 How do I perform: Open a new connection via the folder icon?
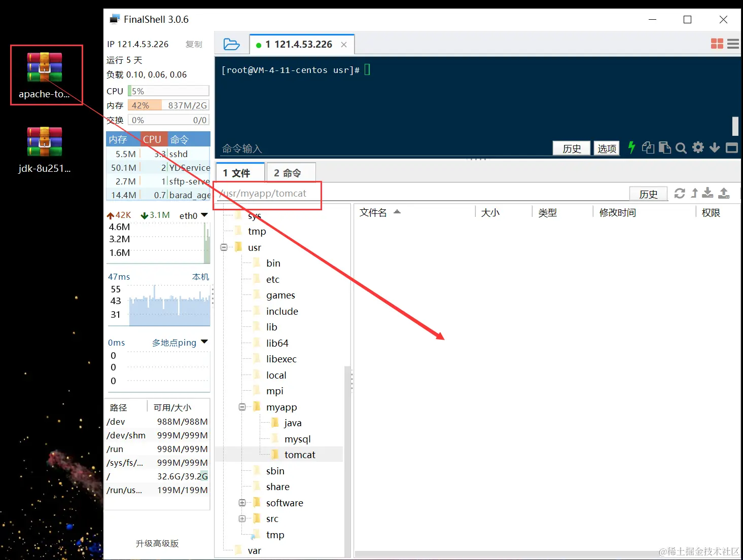232,44
